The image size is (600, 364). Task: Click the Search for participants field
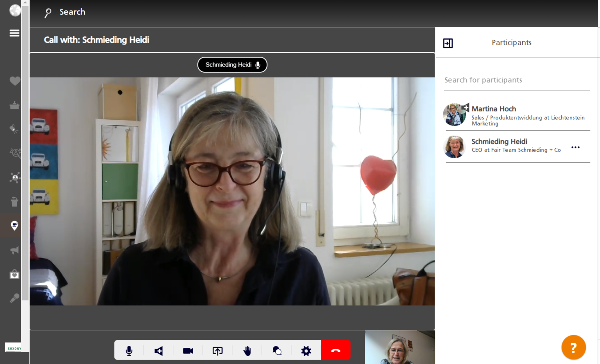[x=516, y=80]
